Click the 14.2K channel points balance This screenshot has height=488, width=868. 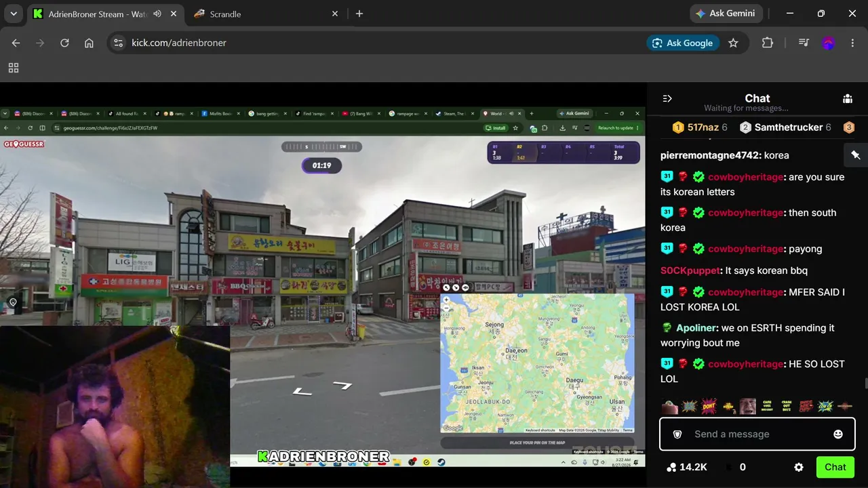tap(687, 467)
